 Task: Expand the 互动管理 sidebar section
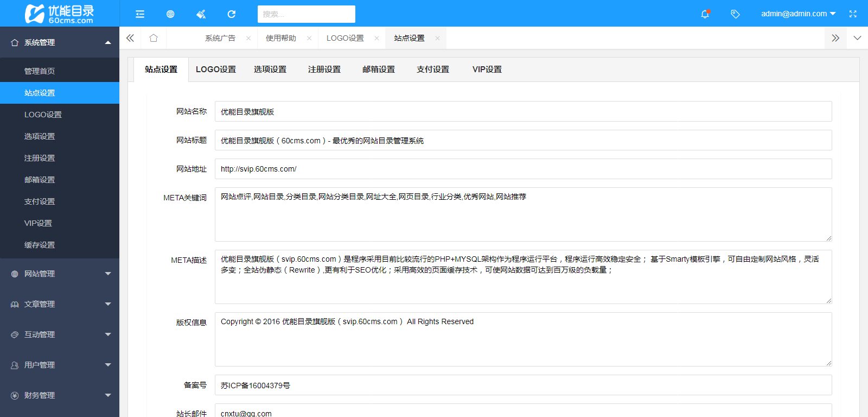pos(60,334)
